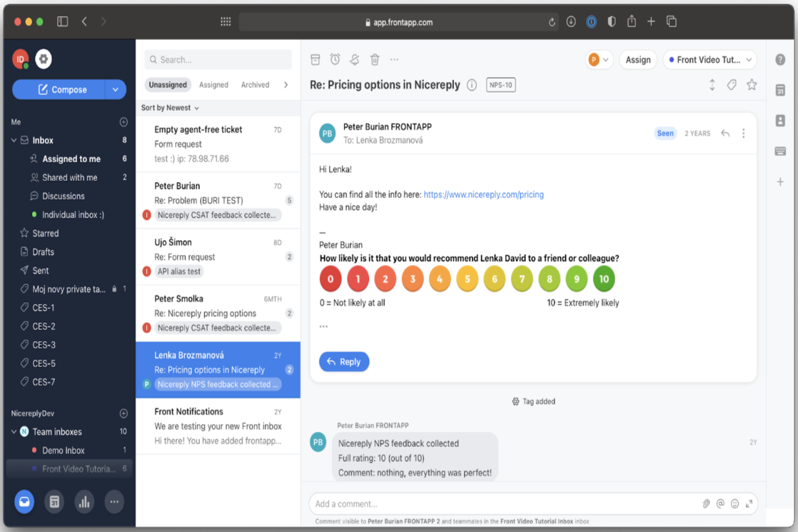Collapse the Inbox tree

coord(14,141)
